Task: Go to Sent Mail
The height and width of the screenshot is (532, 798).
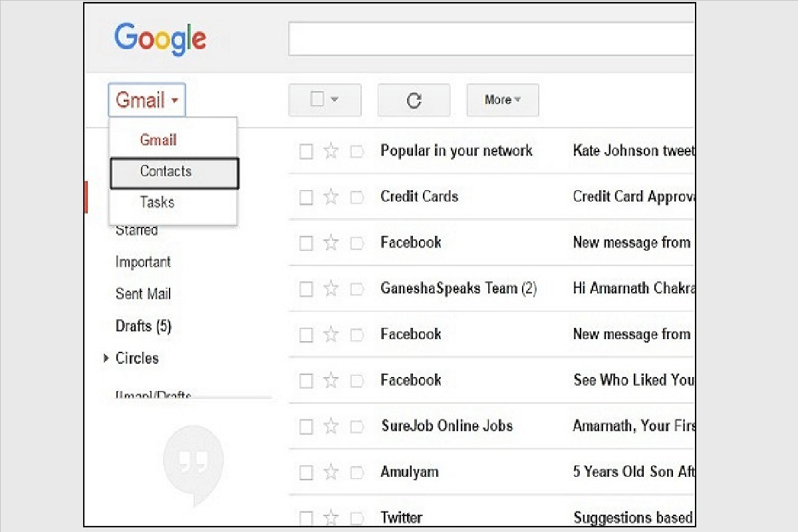Action: click(x=143, y=293)
